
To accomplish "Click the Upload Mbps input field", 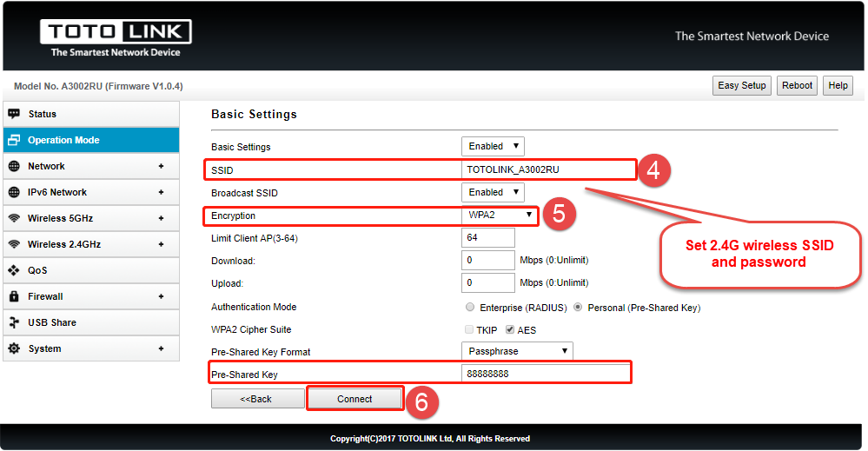I will pos(488,282).
